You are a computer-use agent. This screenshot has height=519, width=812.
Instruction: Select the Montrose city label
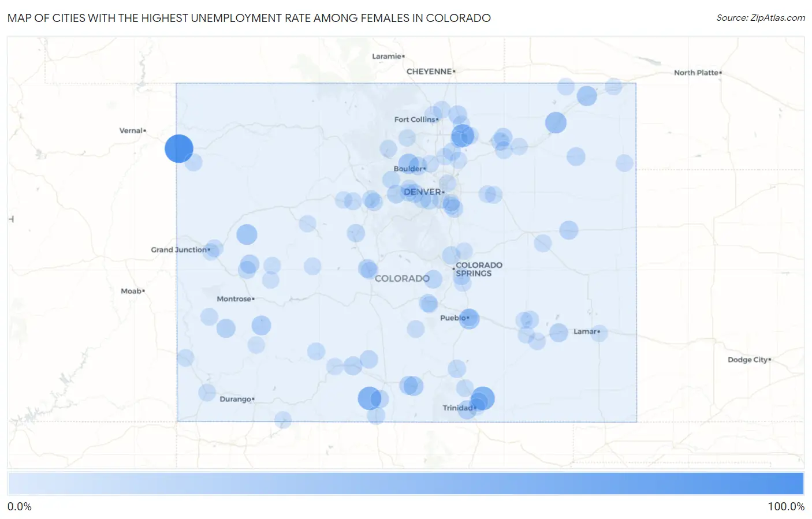point(235,298)
